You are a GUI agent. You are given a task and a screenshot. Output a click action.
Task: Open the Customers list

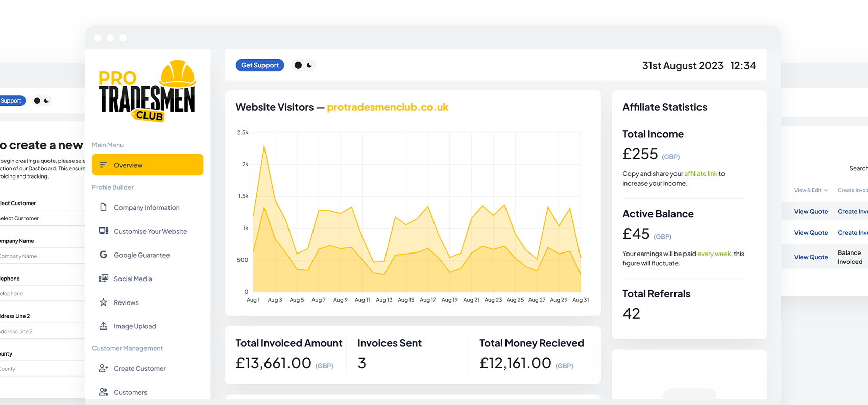[x=130, y=392]
